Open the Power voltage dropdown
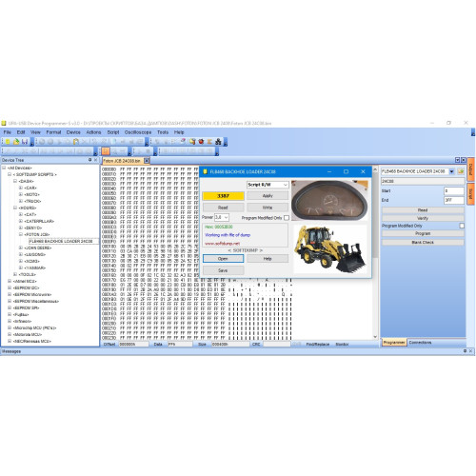Image resolution: width=476 pixels, height=476 pixels. pos(226,217)
